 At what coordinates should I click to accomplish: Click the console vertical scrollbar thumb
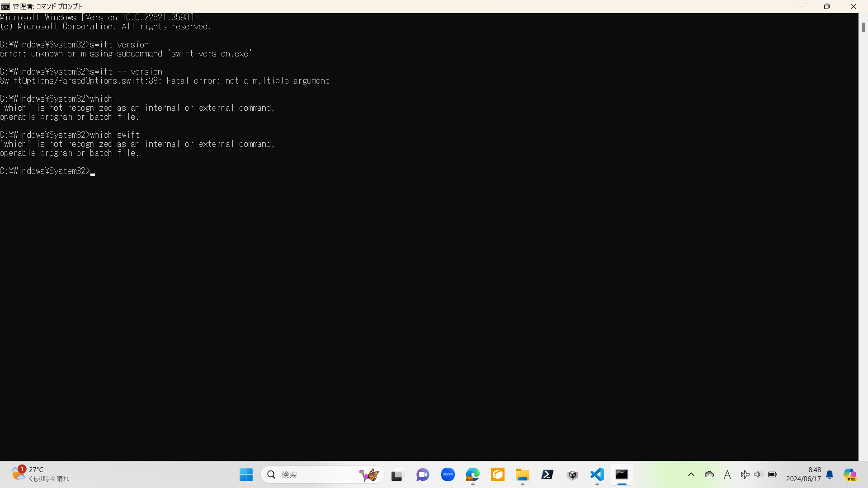(863, 27)
